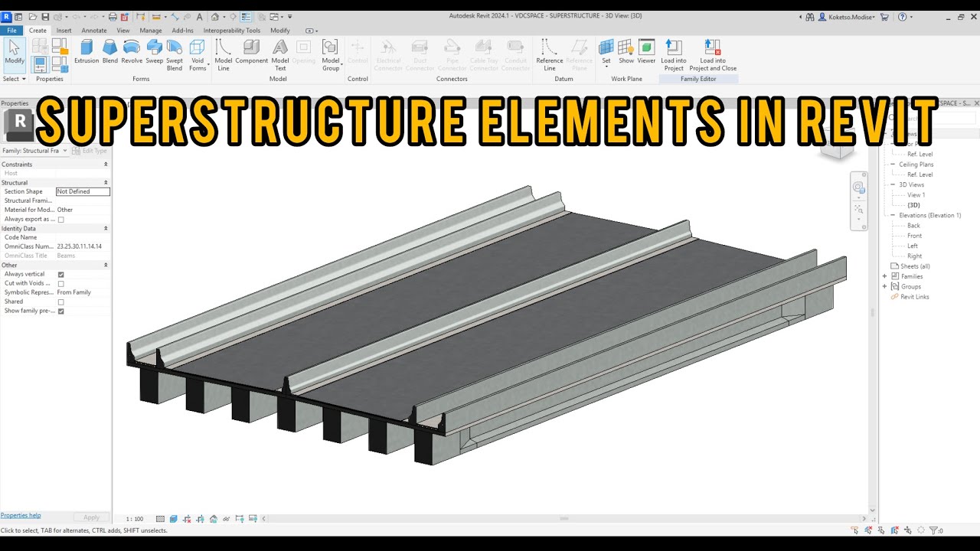Click Load into Project

(674, 55)
